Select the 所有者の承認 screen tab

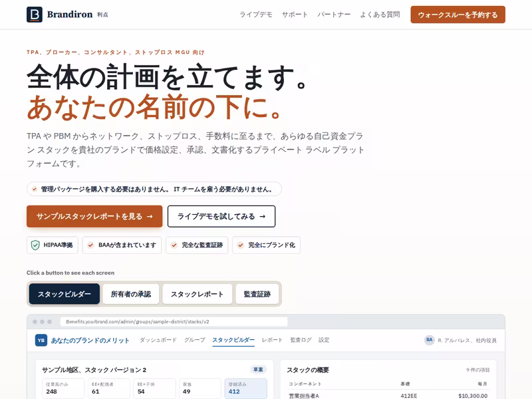pyautogui.click(x=131, y=294)
